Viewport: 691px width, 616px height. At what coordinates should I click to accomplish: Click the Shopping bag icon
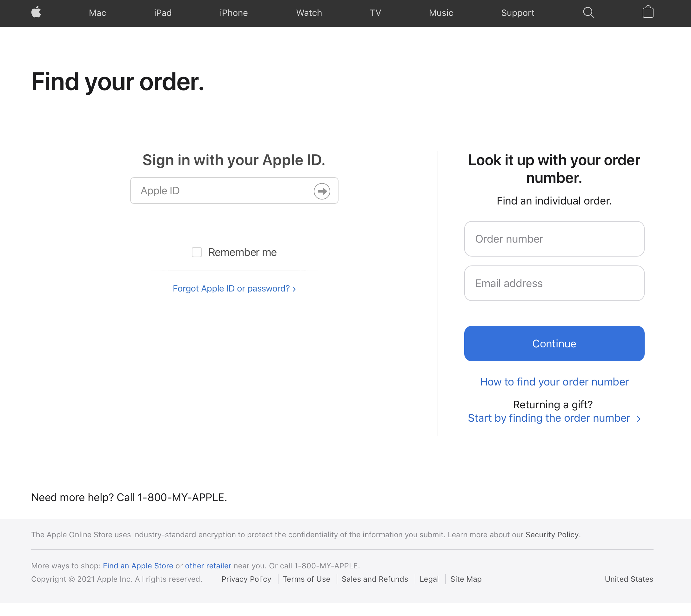[x=648, y=13]
